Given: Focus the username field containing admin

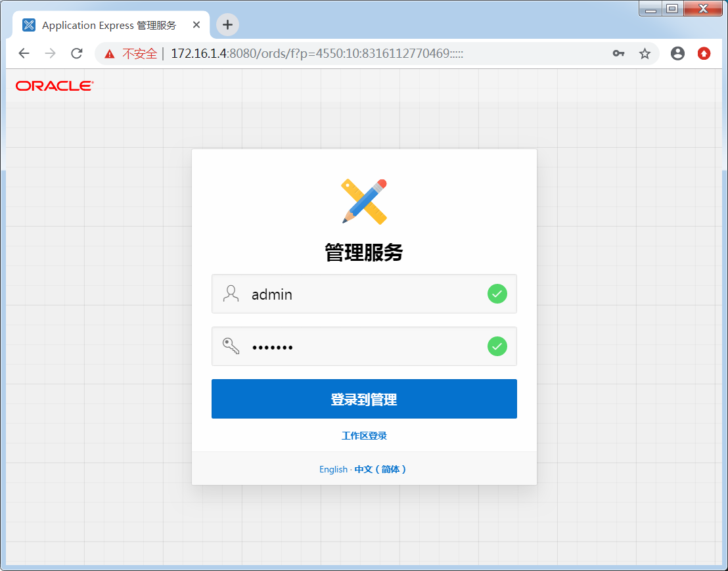Looking at the screenshot, I should 364,294.
